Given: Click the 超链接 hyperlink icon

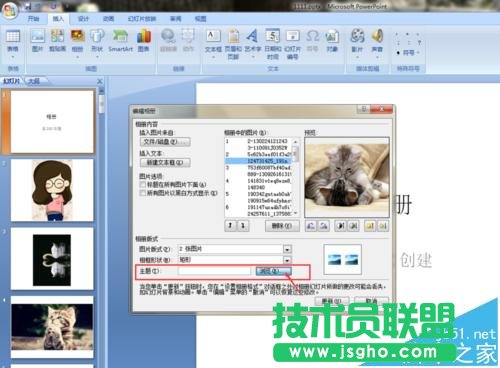Looking at the screenshot, I should point(168,40).
